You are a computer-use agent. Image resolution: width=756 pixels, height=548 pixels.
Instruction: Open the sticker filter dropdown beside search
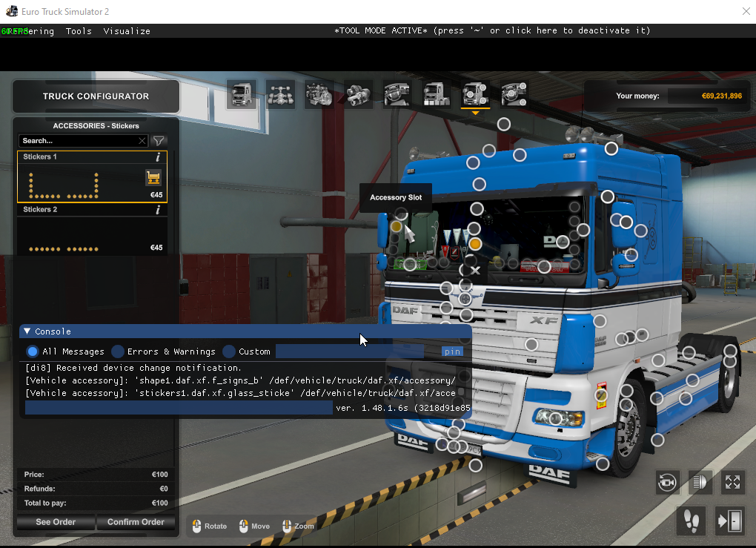159,141
